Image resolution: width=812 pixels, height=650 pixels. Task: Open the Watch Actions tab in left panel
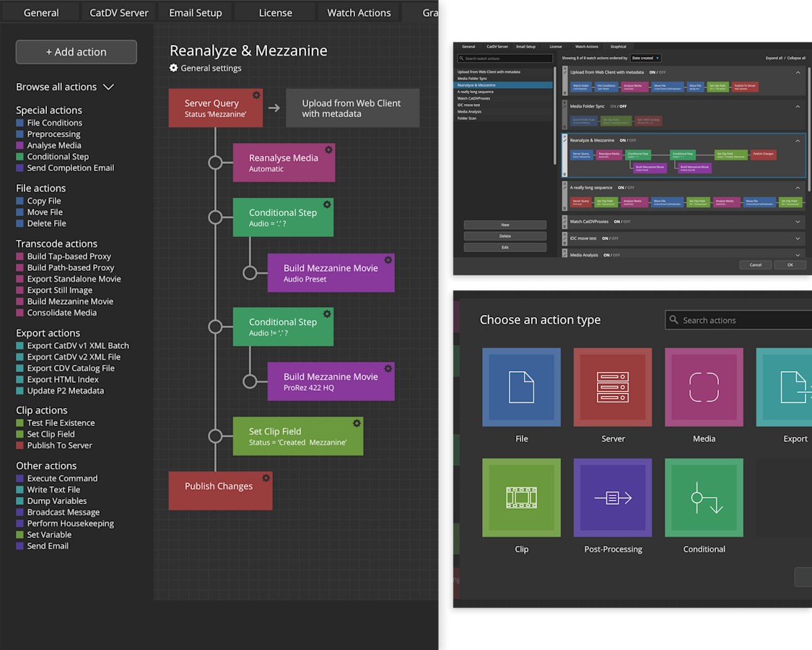(x=359, y=12)
